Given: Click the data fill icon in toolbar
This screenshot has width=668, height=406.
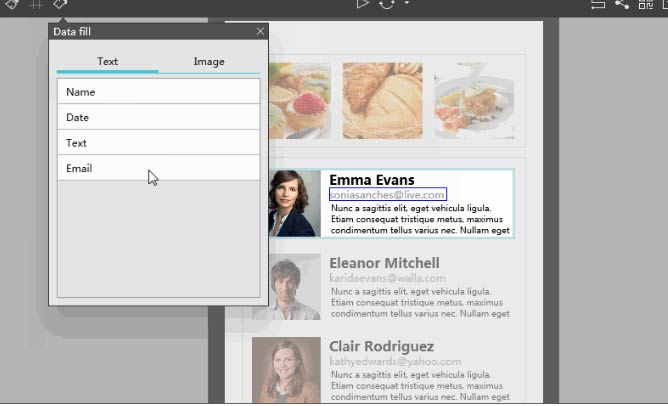Looking at the screenshot, I should click(61, 4).
